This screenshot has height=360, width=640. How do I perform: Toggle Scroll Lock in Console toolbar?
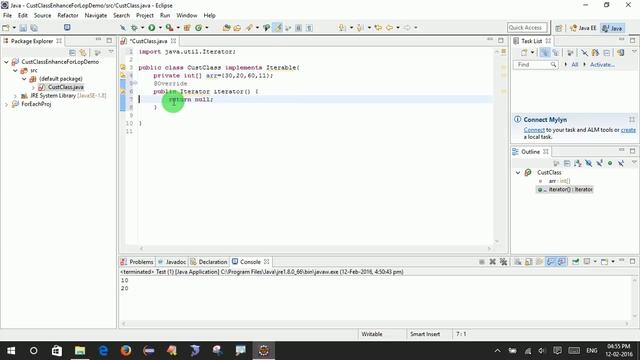tap(529, 262)
